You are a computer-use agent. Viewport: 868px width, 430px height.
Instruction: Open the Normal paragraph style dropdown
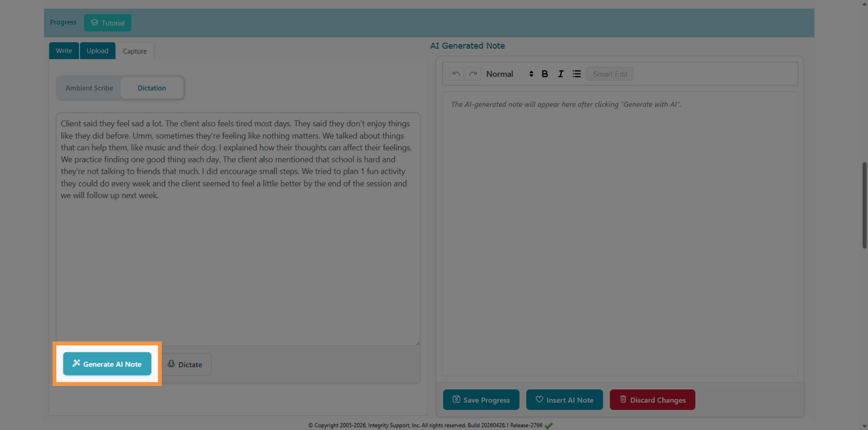click(510, 74)
